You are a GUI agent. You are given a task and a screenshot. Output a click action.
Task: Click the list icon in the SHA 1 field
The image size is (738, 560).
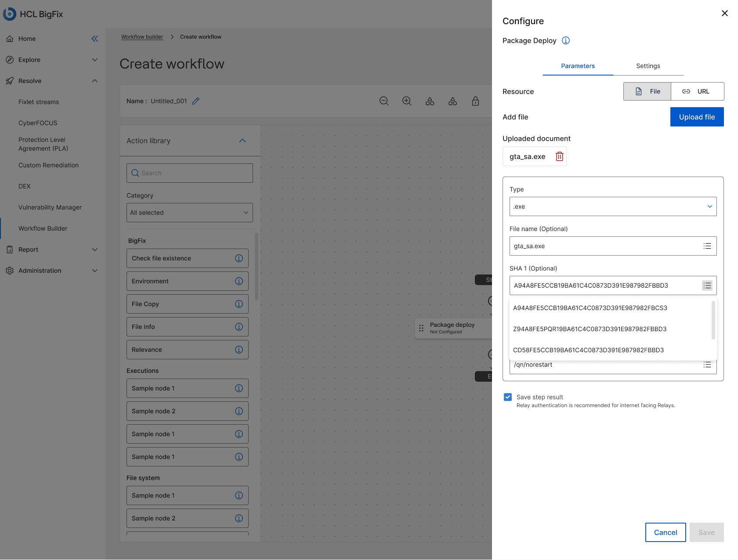(x=707, y=285)
